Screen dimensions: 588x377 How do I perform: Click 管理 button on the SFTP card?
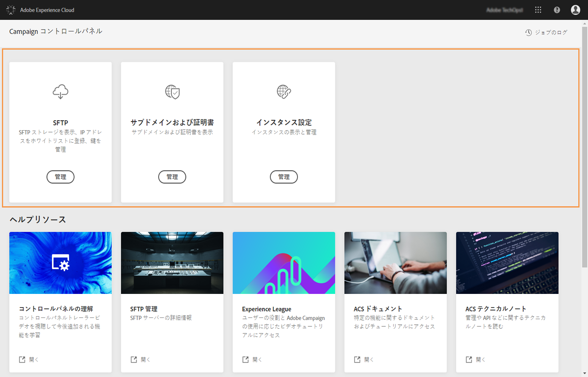coord(60,177)
